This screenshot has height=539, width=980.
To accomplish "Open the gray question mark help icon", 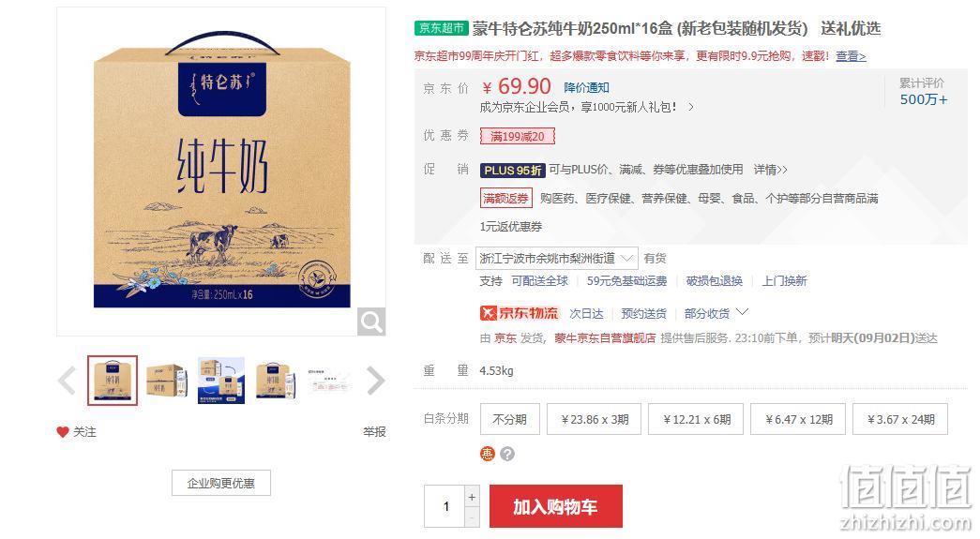I will pyautogui.click(x=507, y=454).
